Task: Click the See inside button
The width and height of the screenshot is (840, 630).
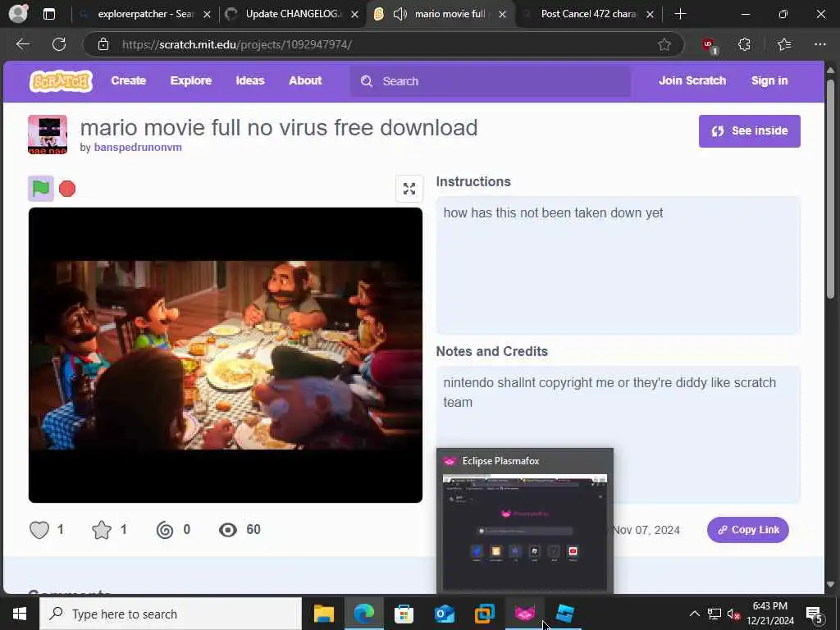Action: pyautogui.click(x=750, y=130)
